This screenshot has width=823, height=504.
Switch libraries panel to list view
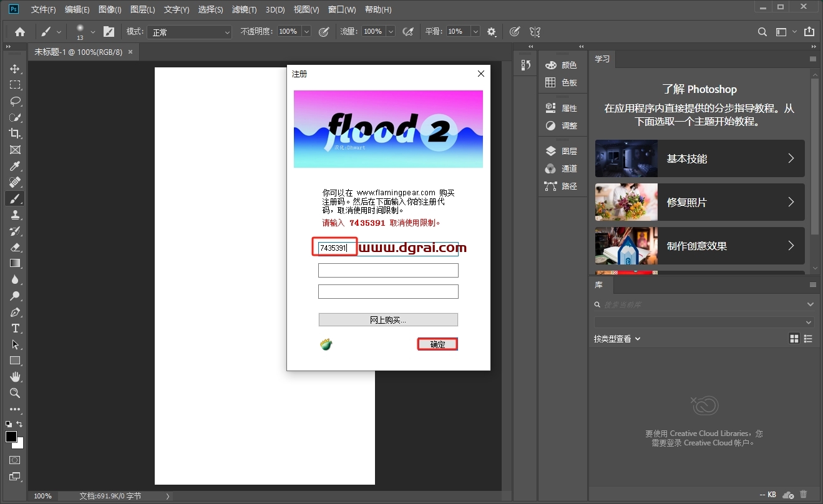(x=808, y=339)
